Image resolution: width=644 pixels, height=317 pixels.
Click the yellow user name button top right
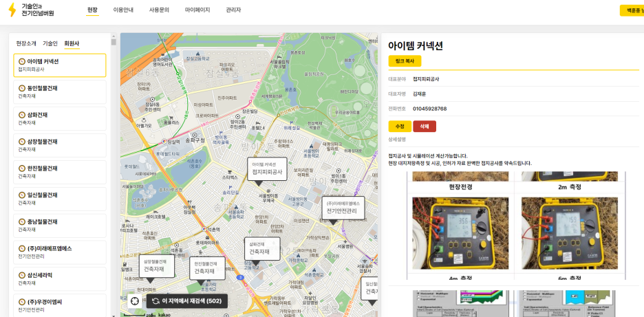632,10
